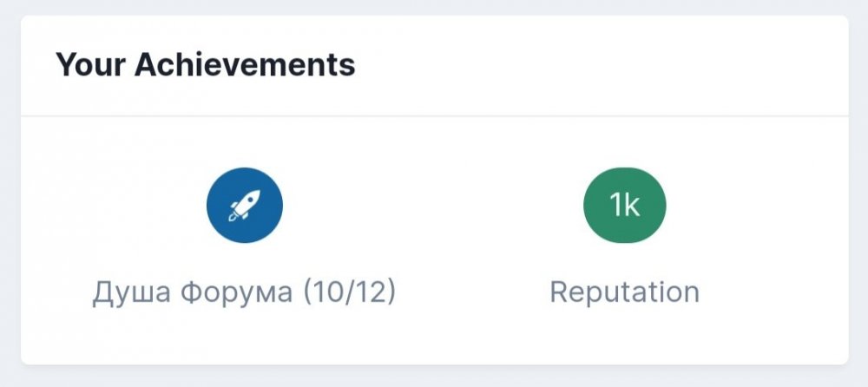
Task: Click the Душа Форума (10/12) label
Action: pyautogui.click(x=244, y=292)
